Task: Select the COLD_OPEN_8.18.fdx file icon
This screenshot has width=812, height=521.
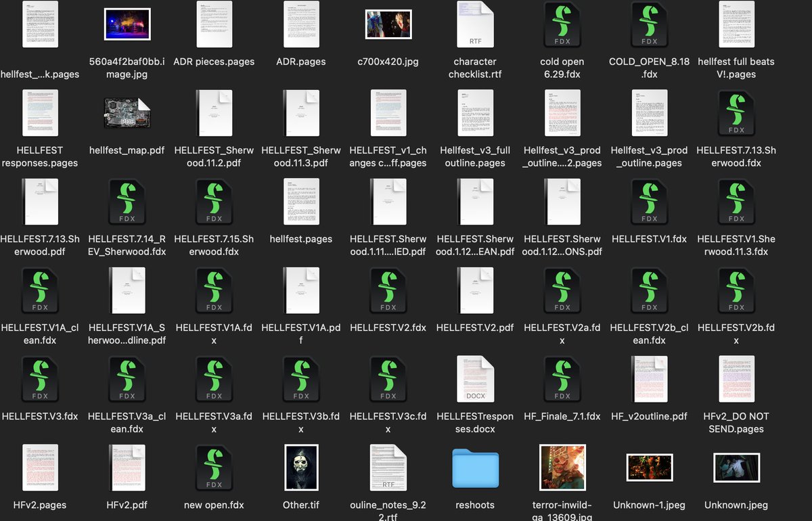Action: [x=650, y=24]
